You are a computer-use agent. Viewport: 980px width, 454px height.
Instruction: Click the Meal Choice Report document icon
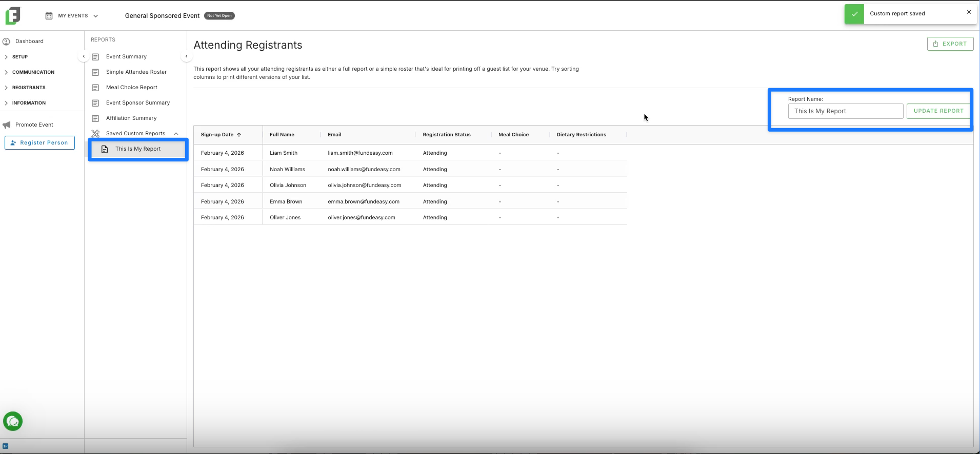coord(95,88)
